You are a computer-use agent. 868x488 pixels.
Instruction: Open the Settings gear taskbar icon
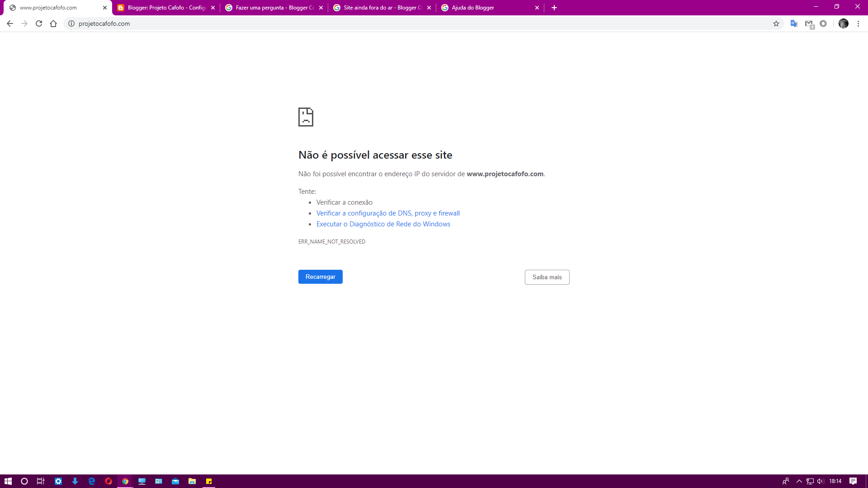coord(58,481)
